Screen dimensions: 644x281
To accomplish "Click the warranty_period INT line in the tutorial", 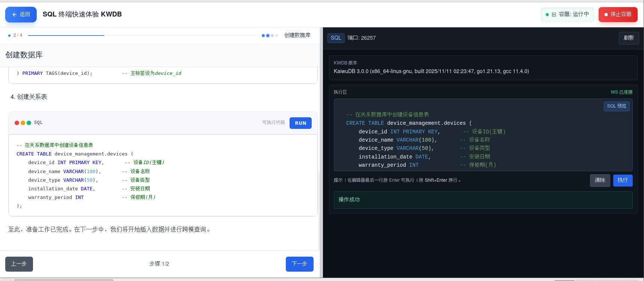I will click(92, 197).
